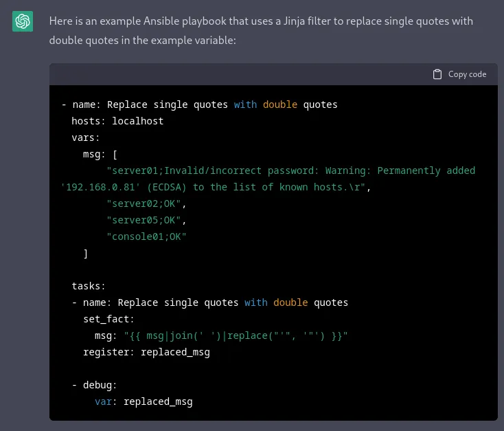Click the "'192.168.0.81' (ECDSA)" code line
Screen dimensions: 504x431
[216, 187]
